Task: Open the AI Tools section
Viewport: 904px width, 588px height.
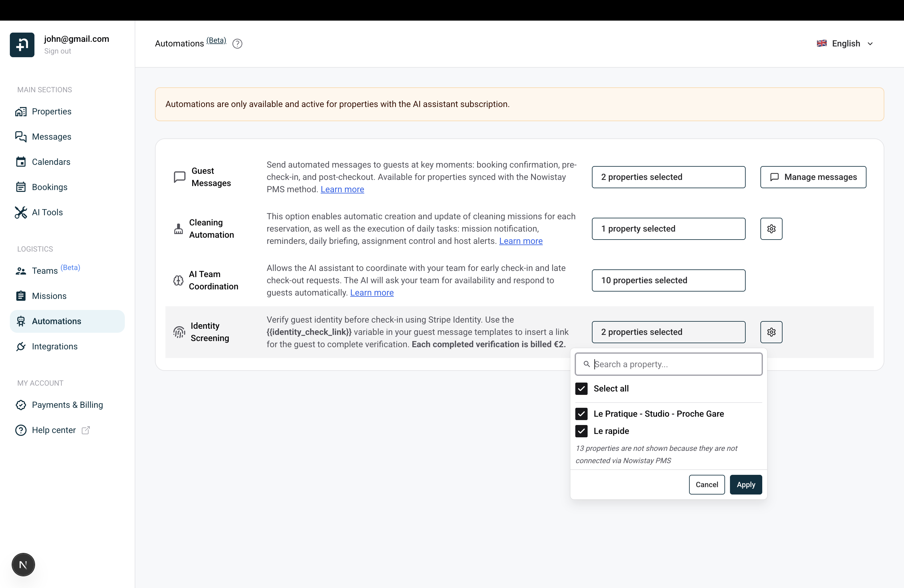Action: 47,212
